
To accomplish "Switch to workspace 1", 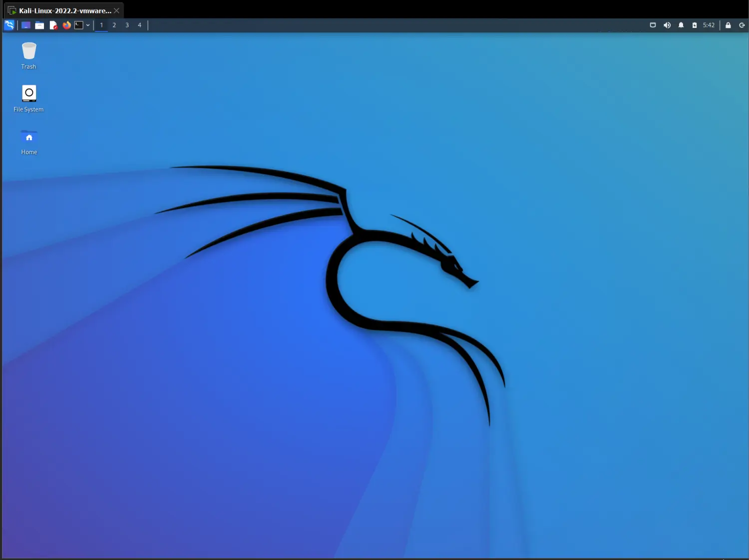I will 101,25.
